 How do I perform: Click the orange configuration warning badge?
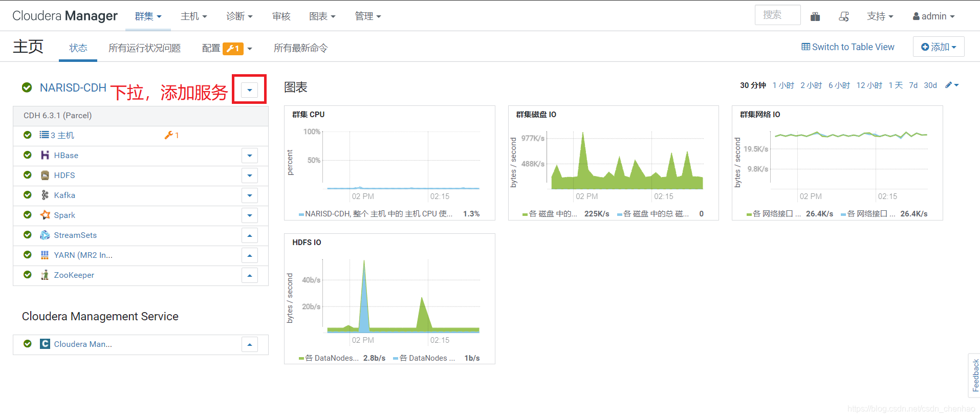coord(233,48)
